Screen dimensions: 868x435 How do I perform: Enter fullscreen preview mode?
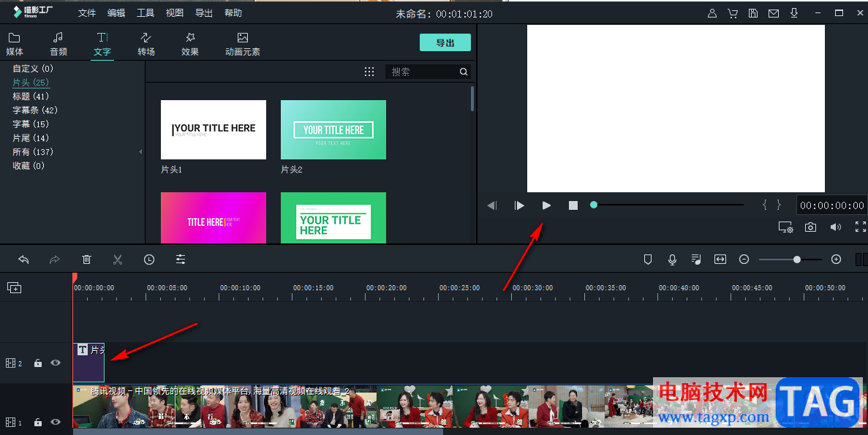pyautogui.click(x=860, y=227)
